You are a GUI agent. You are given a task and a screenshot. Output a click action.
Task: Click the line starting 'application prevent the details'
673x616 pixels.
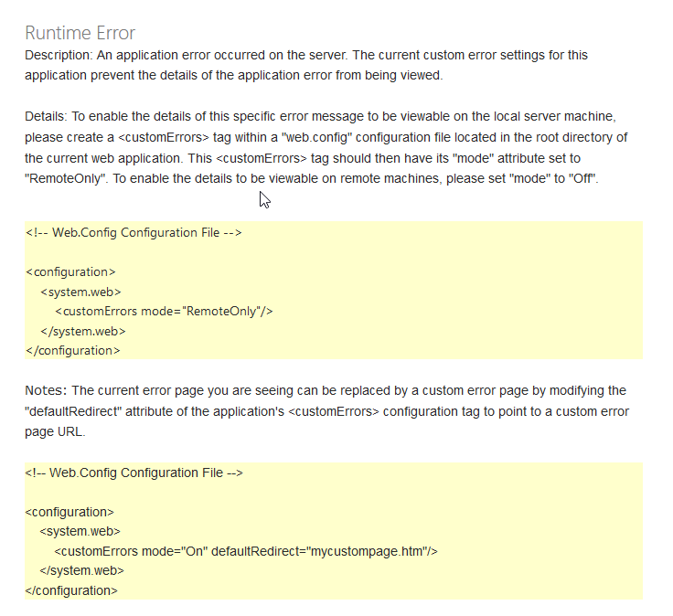click(233, 76)
